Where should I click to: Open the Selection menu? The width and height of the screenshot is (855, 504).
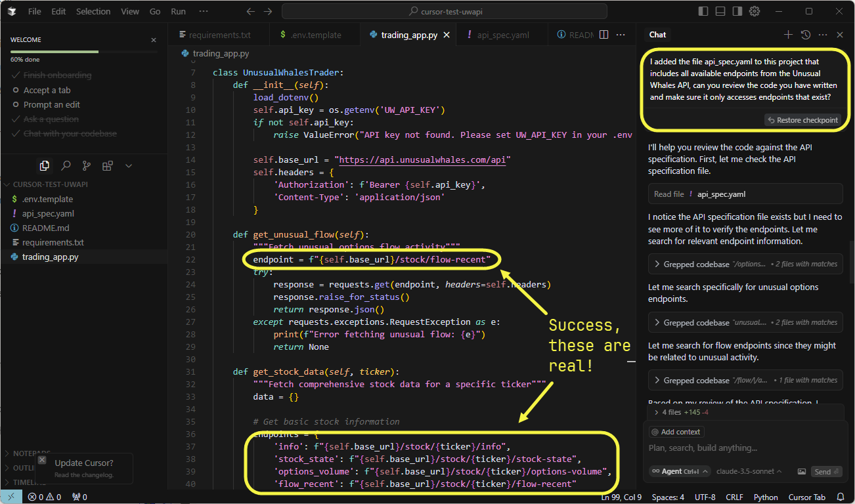(93, 11)
